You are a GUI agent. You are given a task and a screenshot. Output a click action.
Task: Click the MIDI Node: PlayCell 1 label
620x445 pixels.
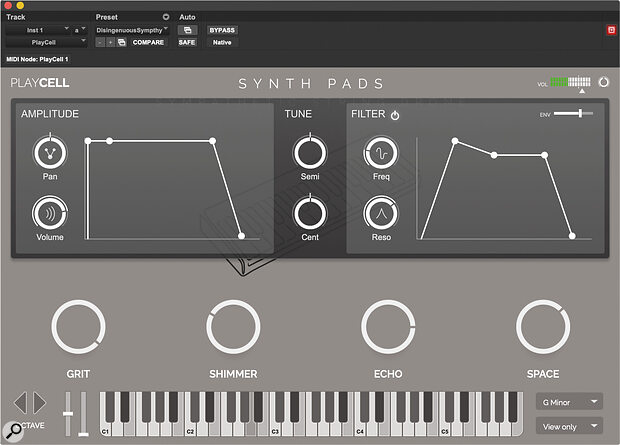37,59
